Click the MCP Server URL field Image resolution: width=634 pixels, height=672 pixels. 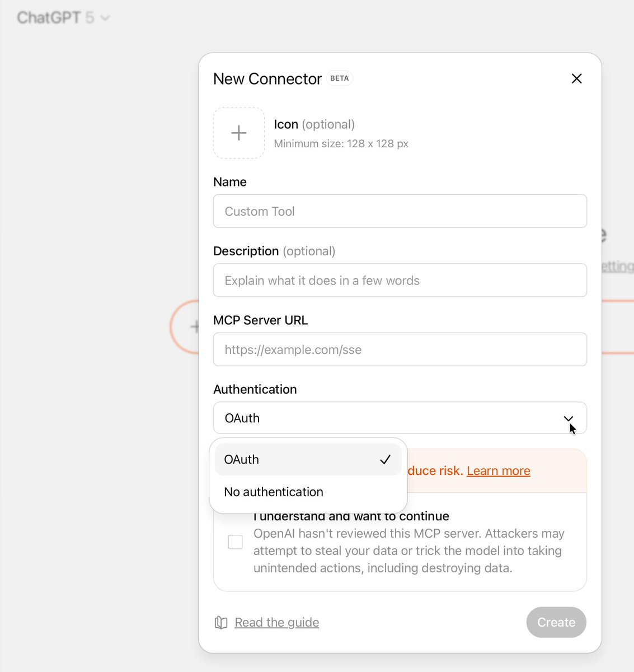400,349
